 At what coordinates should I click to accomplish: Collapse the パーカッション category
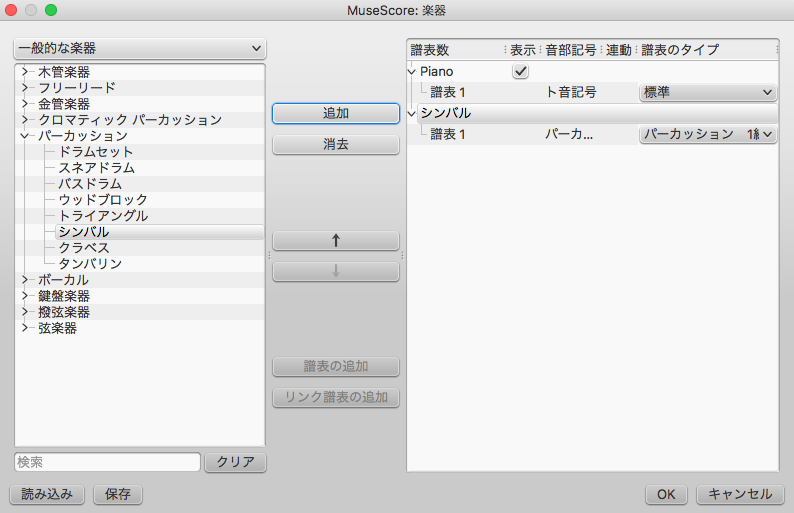(x=24, y=136)
